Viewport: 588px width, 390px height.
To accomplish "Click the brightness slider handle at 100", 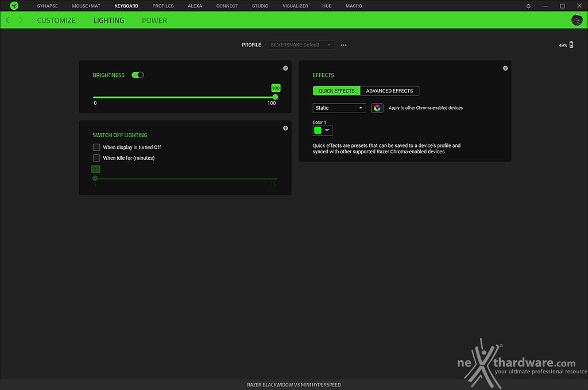I will pos(275,97).
